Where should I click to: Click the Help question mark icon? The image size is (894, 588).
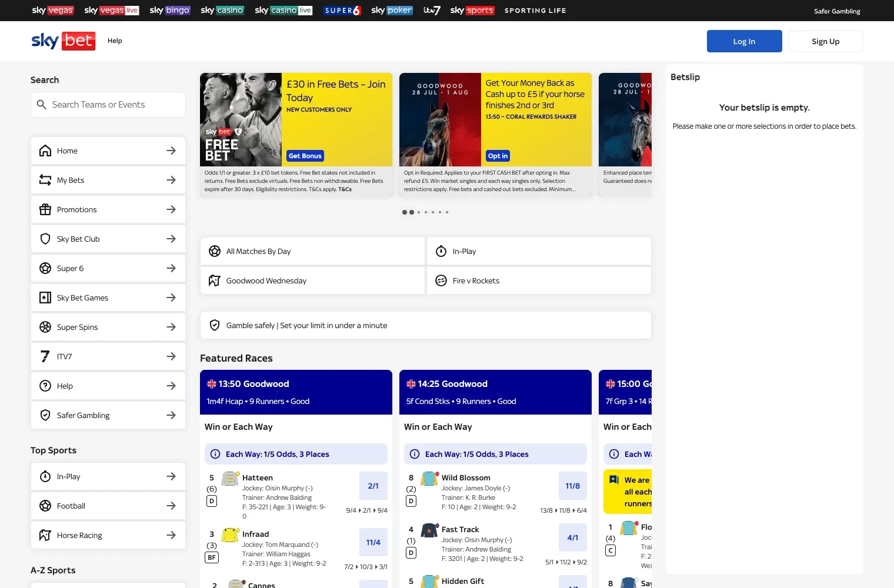click(45, 386)
